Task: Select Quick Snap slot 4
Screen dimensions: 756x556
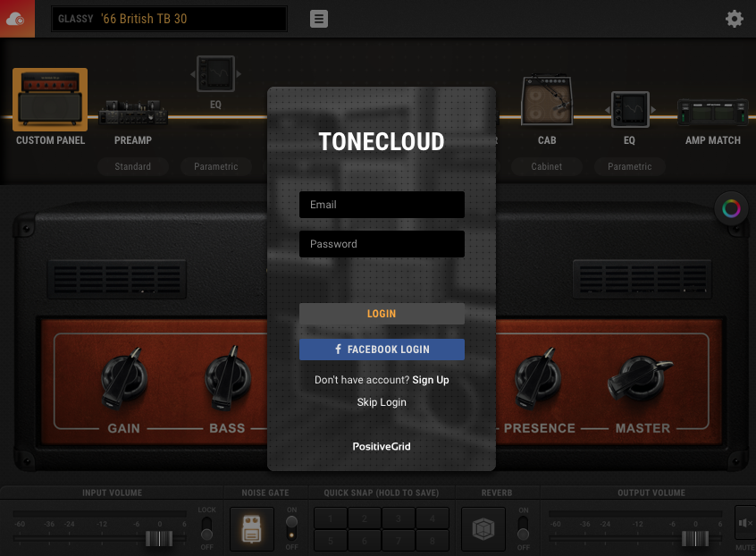Action: click(433, 518)
